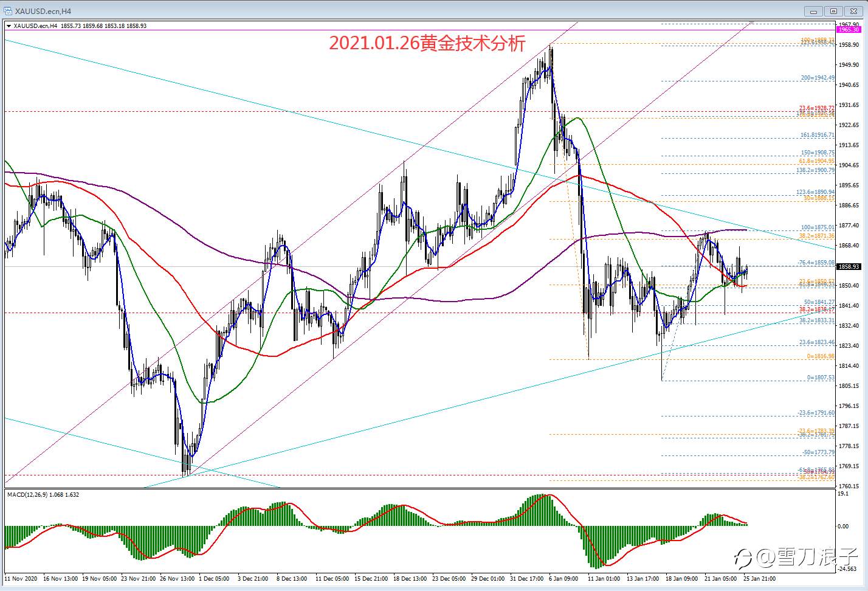Select the red Fibonacci label 23.6=1928.72
868x591 pixels.
816,108
